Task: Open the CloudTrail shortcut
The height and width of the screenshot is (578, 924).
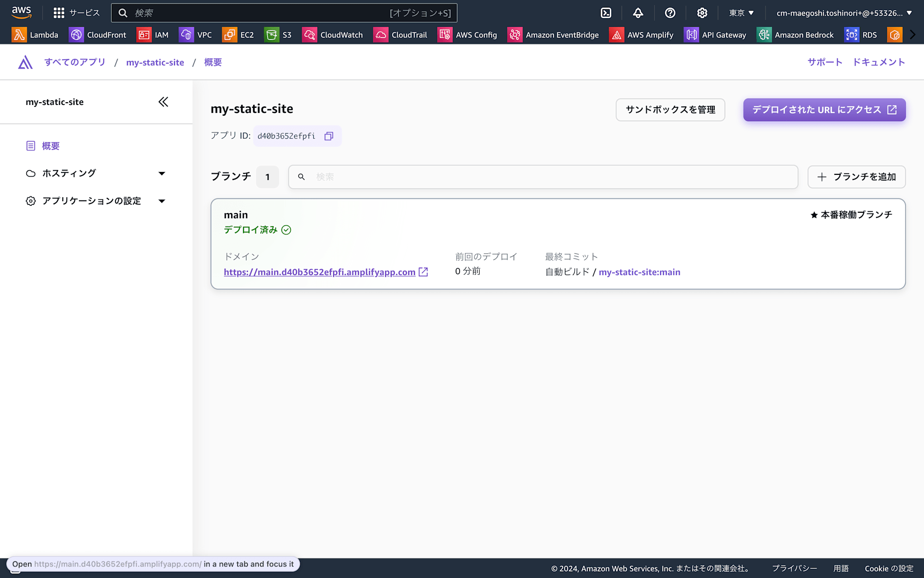Action: coord(400,35)
